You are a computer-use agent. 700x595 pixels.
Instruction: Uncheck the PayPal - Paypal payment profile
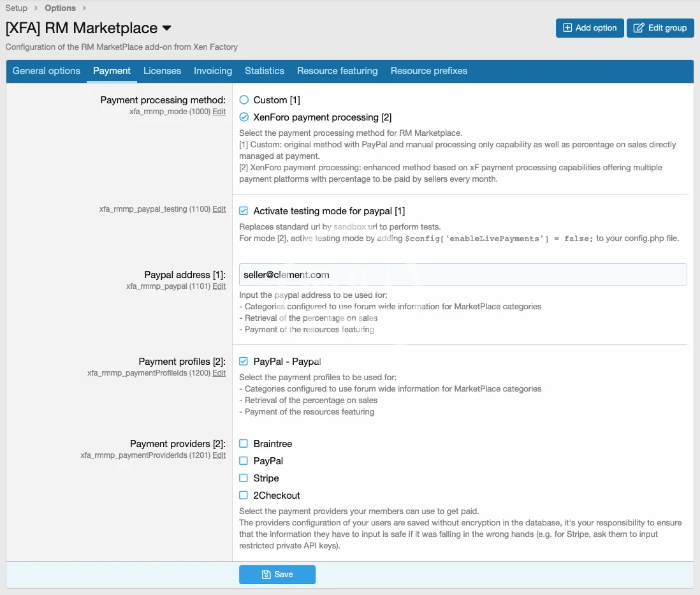click(244, 362)
